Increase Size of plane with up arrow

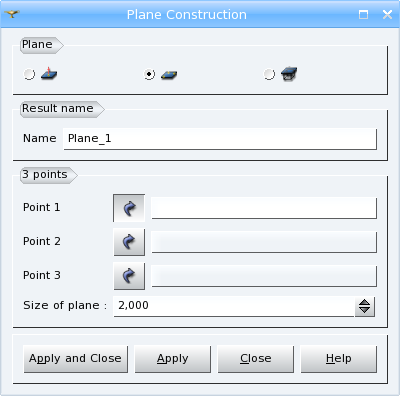[x=365, y=303]
